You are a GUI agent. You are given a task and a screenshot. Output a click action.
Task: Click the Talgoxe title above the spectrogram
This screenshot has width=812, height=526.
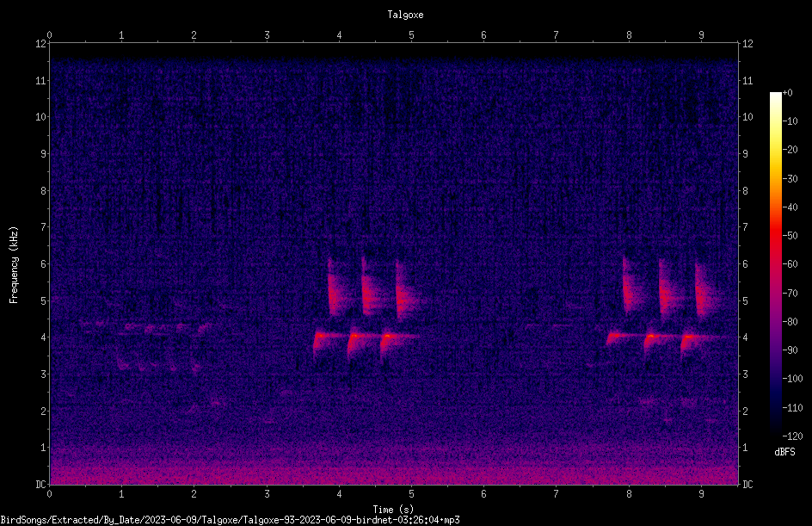(x=405, y=15)
